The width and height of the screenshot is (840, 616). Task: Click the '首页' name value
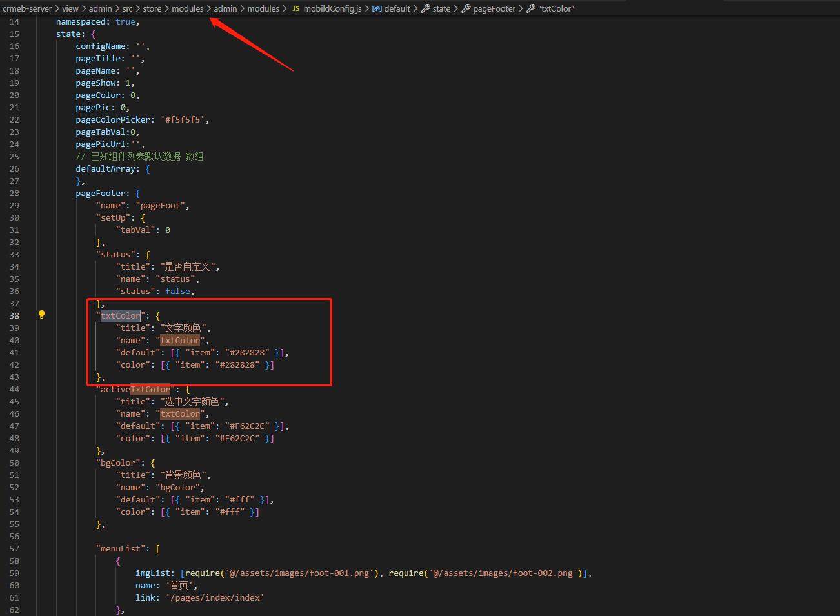179,585
